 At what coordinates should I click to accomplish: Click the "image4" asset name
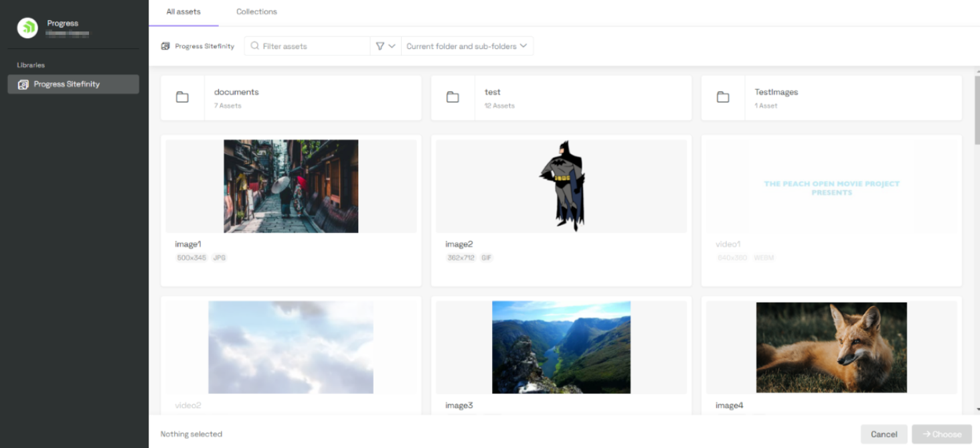point(730,405)
